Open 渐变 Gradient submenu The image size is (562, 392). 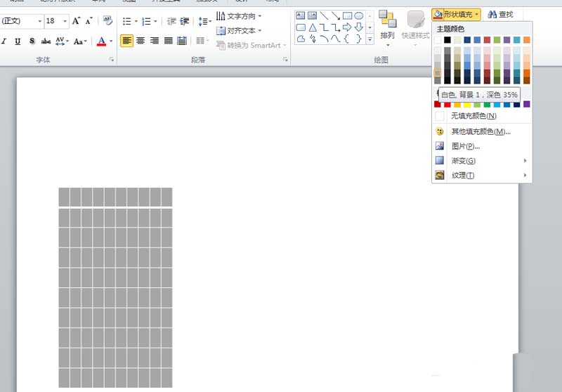(x=482, y=161)
